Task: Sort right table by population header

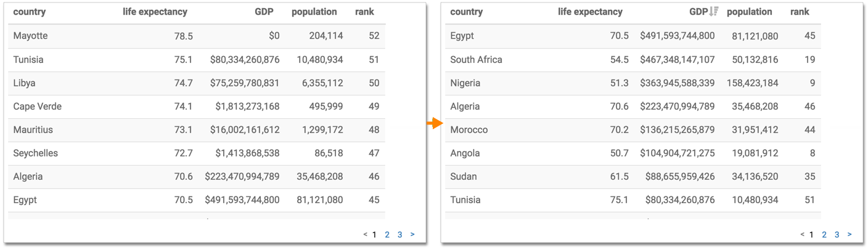Action: 750,12
